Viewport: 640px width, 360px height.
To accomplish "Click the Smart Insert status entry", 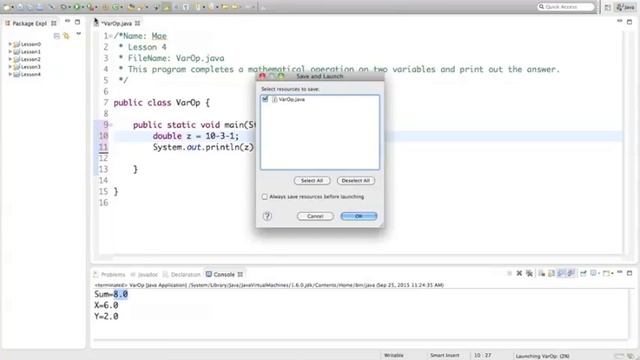I will click(x=444, y=356).
